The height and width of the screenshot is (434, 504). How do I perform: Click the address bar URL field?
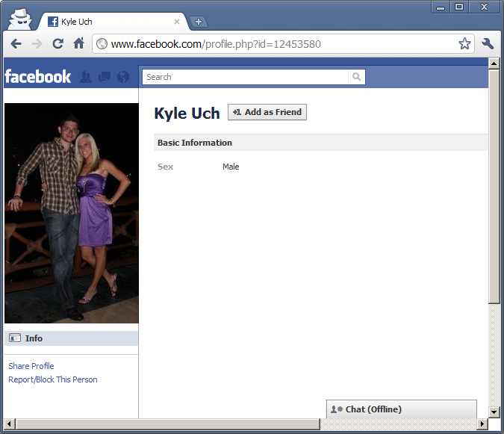point(283,44)
